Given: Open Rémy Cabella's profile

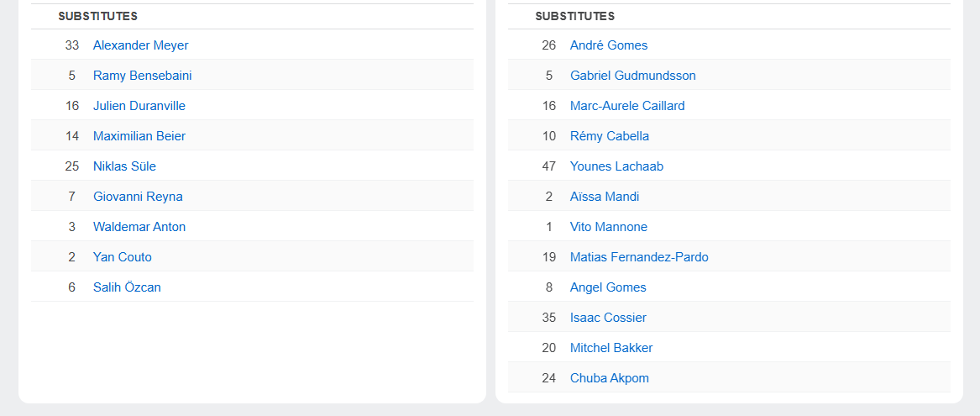Looking at the screenshot, I should pyautogui.click(x=609, y=136).
